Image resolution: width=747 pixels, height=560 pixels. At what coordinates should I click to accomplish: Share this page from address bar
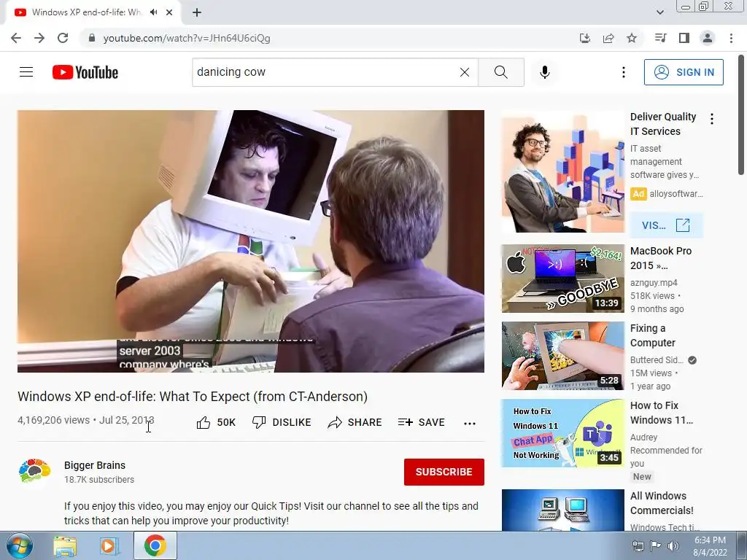608,38
